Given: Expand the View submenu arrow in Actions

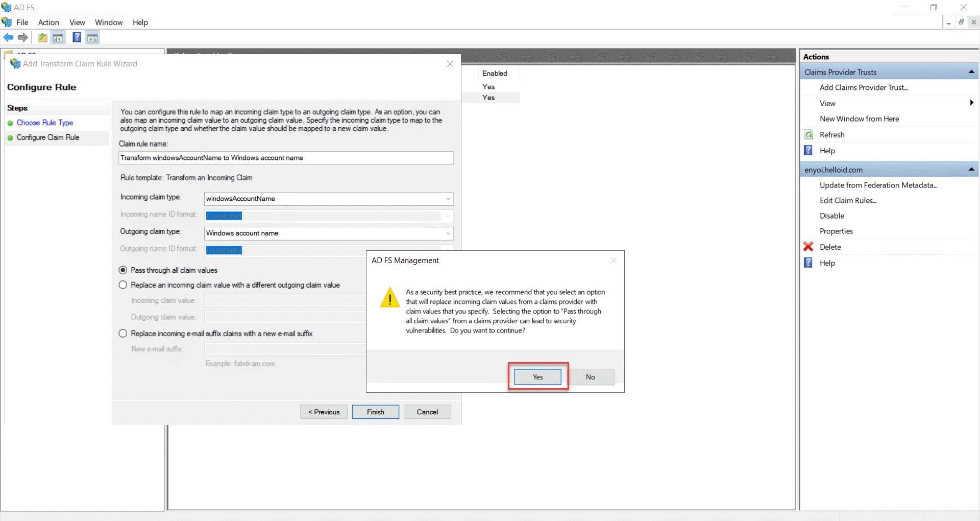Looking at the screenshot, I should pos(971,103).
